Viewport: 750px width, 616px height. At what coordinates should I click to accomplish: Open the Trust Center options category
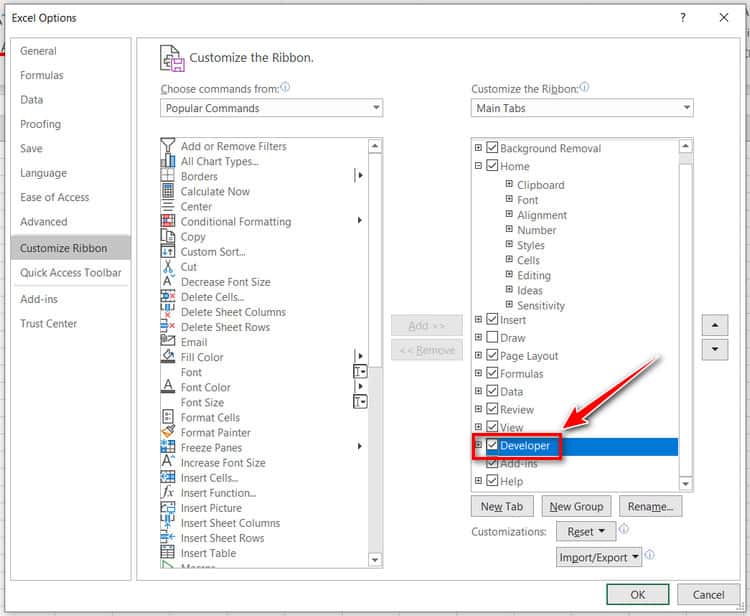click(x=48, y=324)
